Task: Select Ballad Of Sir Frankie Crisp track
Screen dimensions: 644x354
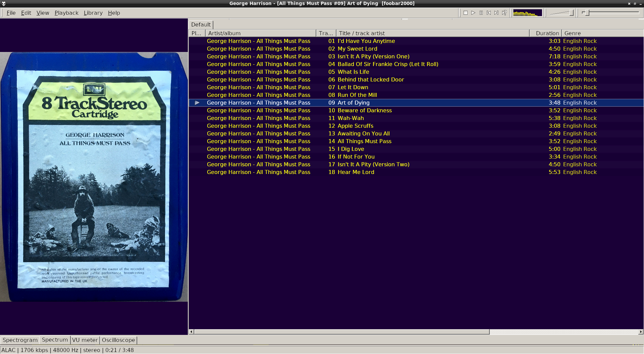Action: point(416,64)
